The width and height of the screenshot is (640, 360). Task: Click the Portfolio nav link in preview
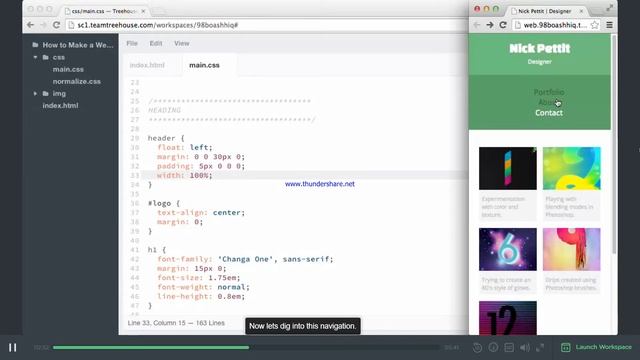[x=549, y=92]
